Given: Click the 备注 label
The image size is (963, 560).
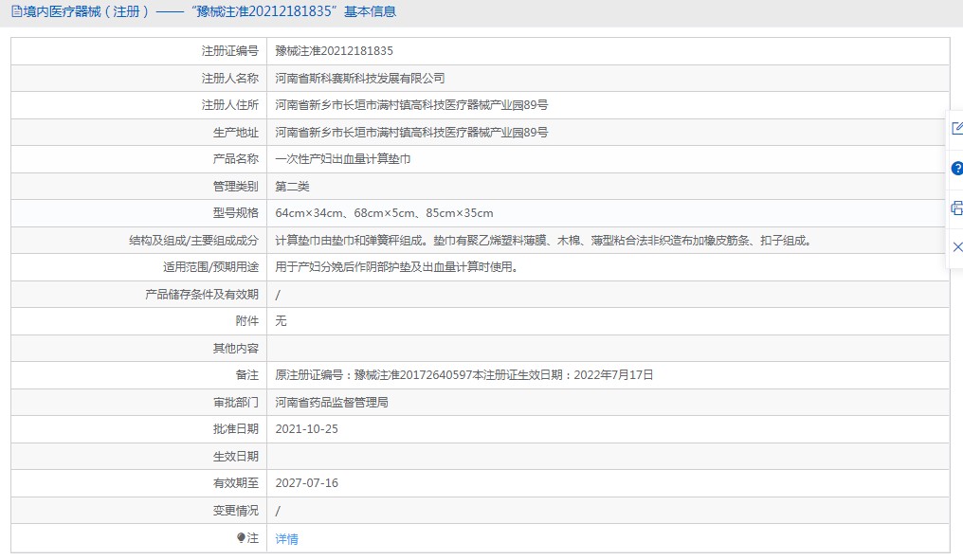Looking at the screenshot, I should [247, 375].
